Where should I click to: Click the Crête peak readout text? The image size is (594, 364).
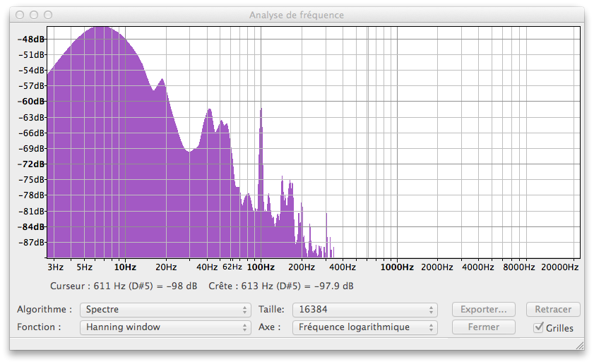281,286
